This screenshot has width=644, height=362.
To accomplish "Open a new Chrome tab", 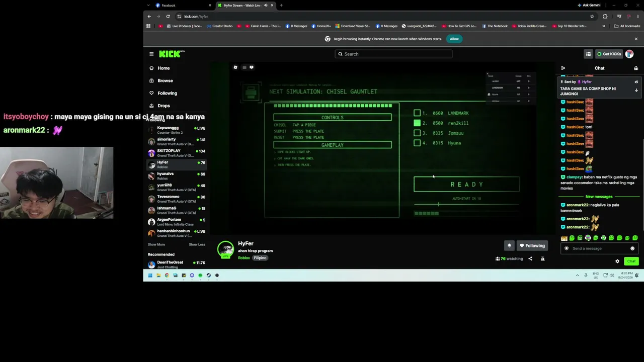I will coord(281,6).
